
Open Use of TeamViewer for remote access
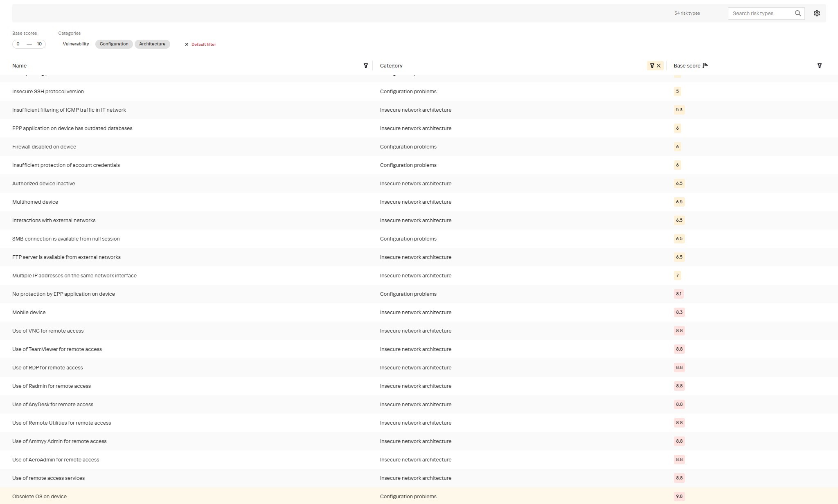tap(57, 349)
